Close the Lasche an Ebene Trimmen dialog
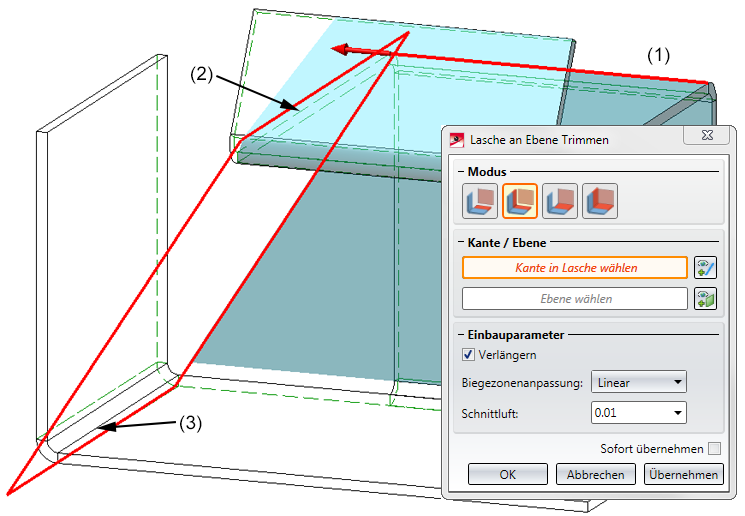The height and width of the screenshot is (516, 745). (x=707, y=135)
